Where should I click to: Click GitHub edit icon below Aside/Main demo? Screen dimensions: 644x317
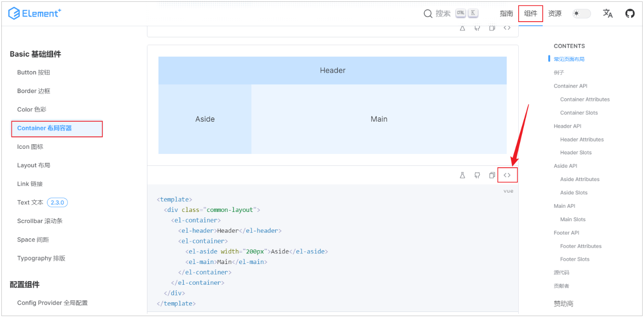[x=477, y=175]
